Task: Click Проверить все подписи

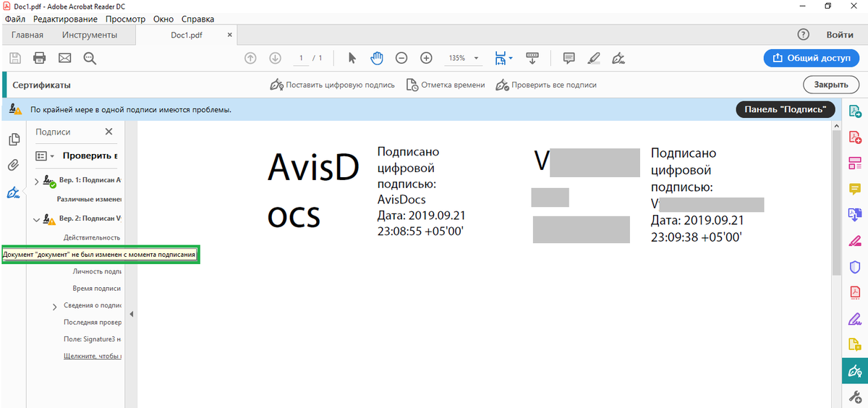Action: point(546,85)
